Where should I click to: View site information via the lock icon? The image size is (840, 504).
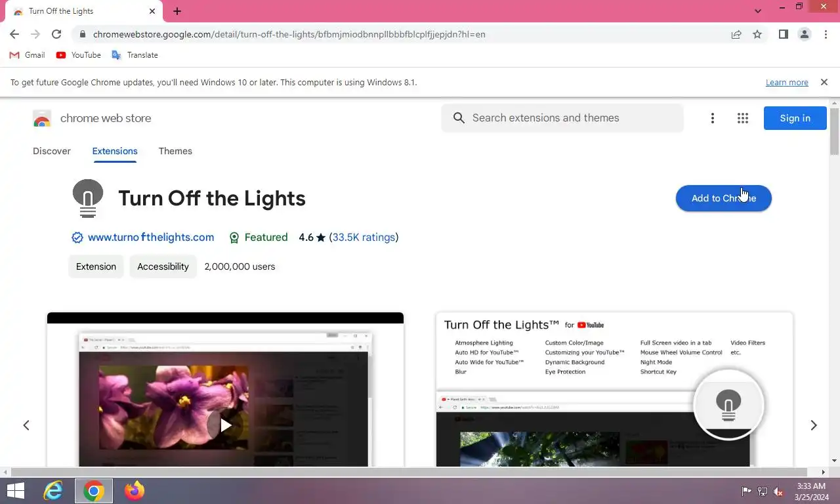82,34
